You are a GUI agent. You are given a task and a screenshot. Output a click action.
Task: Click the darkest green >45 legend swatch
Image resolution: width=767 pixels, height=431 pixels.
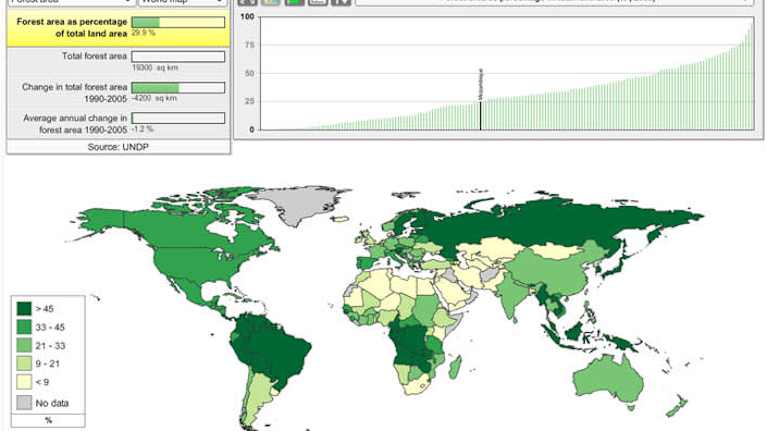pyautogui.click(x=23, y=306)
